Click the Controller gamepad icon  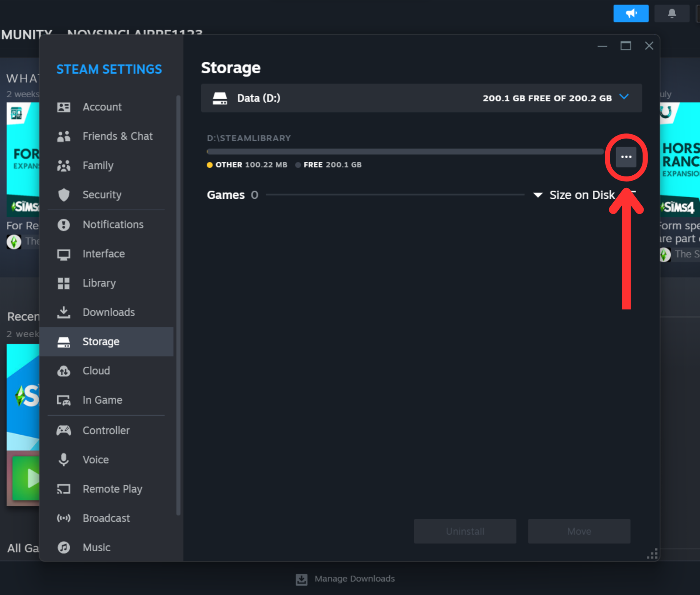click(63, 430)
